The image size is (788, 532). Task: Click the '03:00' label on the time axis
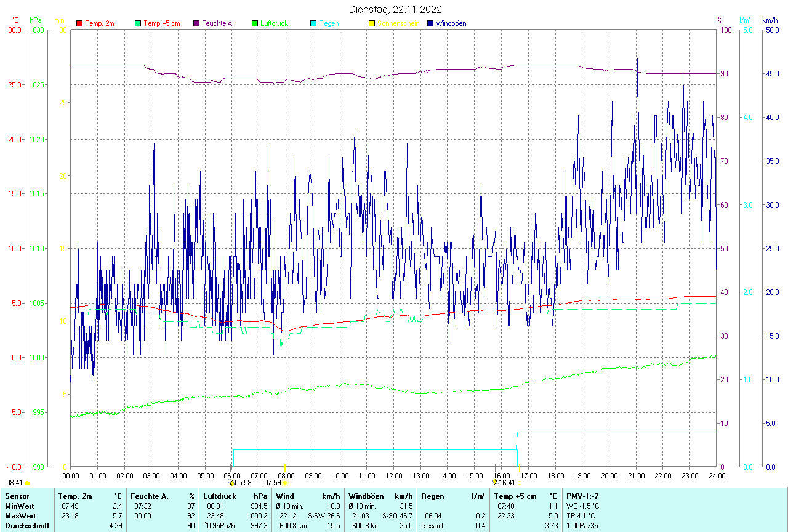coord(151,475)
